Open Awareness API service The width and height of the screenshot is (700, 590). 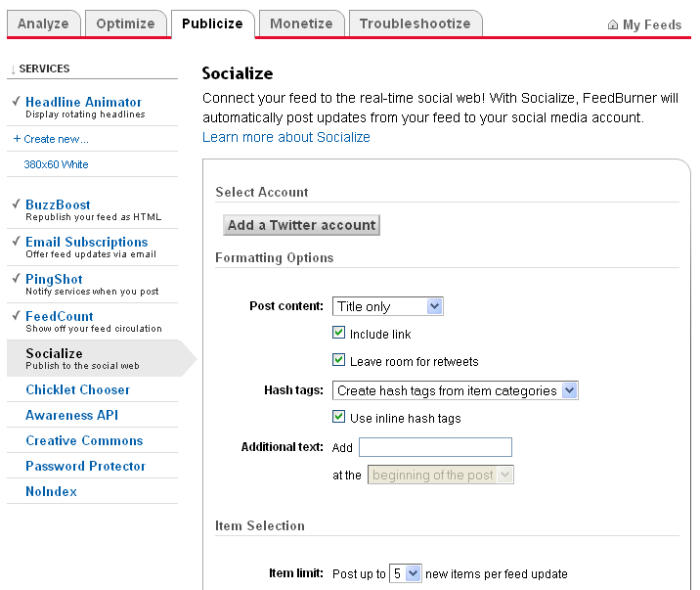pyautogui.click(x=72, y=416)
